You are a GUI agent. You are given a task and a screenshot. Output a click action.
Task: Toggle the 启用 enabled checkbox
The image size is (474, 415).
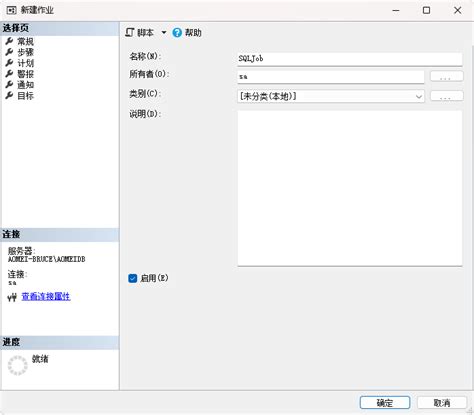133,278
